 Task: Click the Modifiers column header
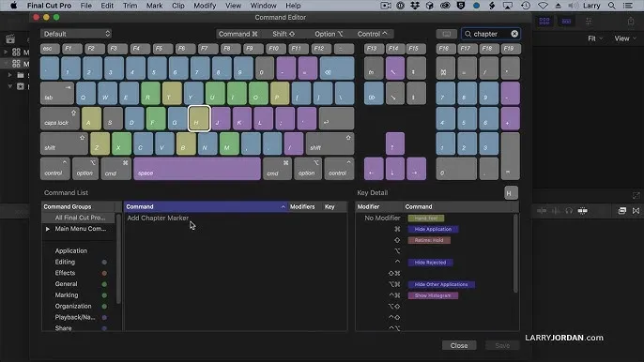302,207
